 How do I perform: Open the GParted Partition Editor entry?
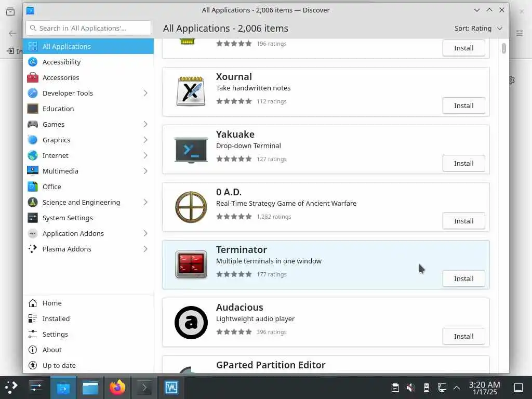point(326,364)
